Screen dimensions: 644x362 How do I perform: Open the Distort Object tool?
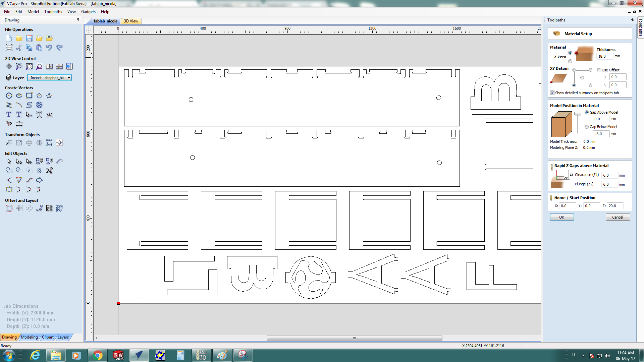pyautogui.click(x=49, y=143)
